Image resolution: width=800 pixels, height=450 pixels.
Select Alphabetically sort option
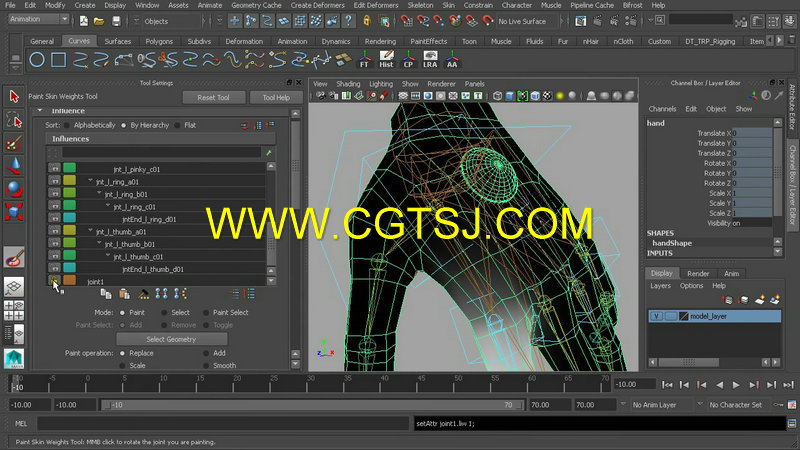coord(67,125)
